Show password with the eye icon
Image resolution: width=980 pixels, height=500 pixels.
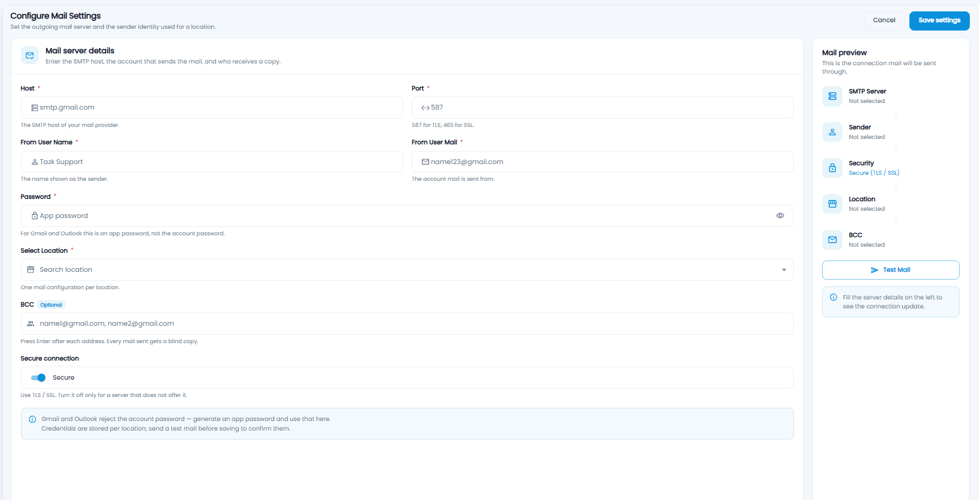tap(780, 216)
